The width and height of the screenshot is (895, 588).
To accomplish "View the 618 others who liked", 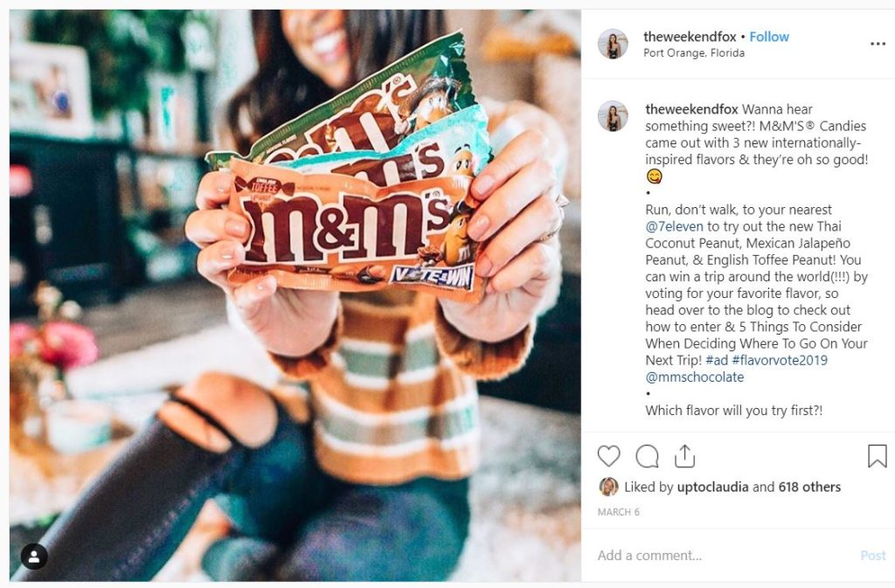I will [x=809, y=487].
